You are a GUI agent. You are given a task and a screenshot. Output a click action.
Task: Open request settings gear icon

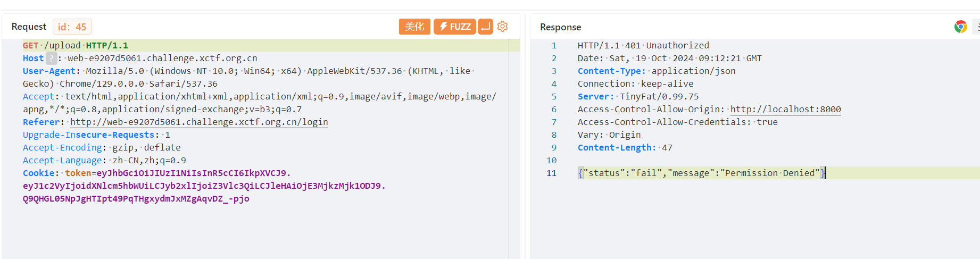click(503, 27)
